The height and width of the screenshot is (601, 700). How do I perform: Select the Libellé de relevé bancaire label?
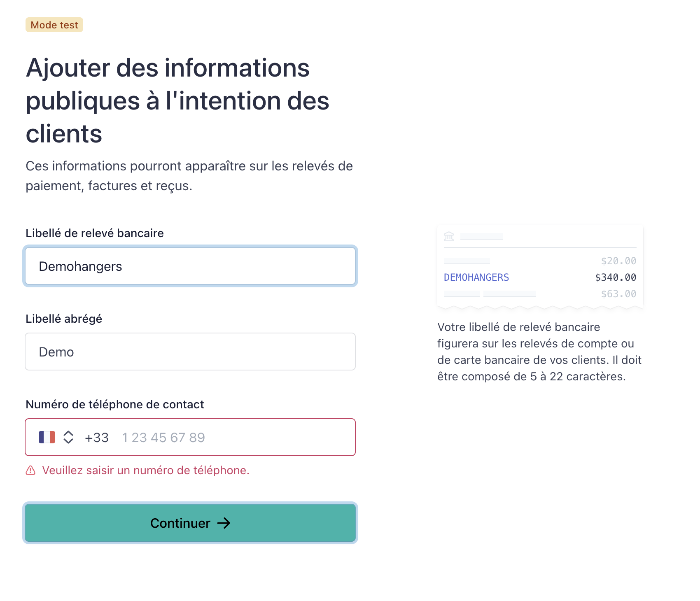pos(95,233)
